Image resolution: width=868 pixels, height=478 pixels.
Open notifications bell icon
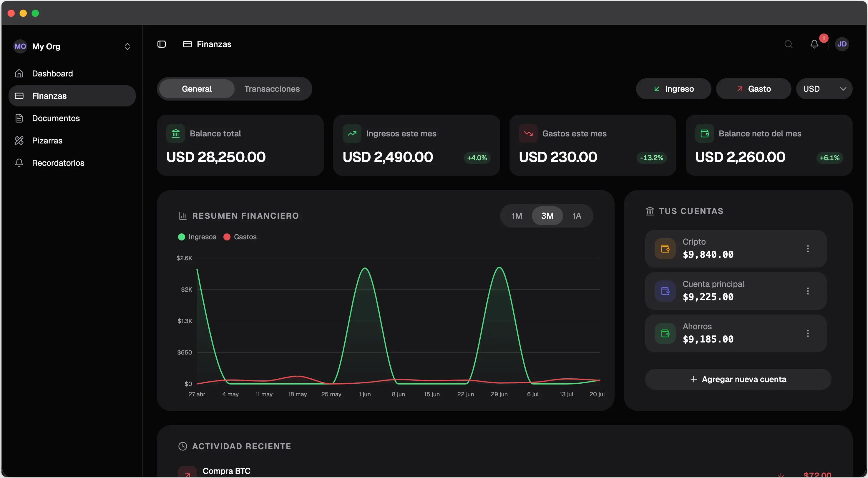click(814, 44)
